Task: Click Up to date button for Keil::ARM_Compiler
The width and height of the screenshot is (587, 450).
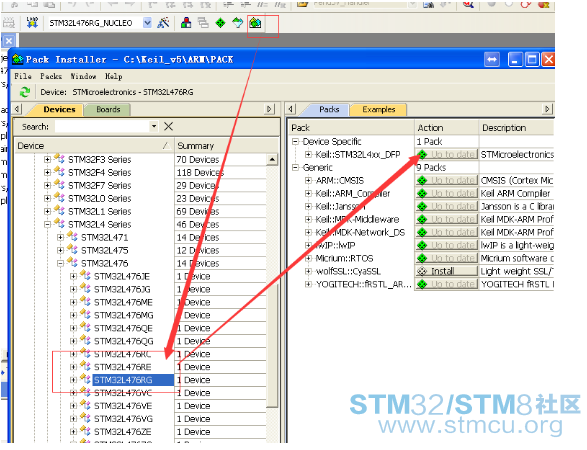Action: (446, 193)
